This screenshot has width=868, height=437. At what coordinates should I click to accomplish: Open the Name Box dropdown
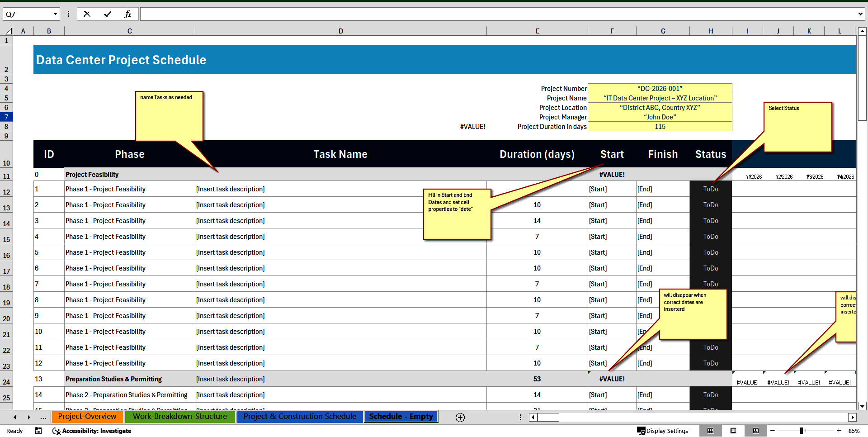pos(56,14)
